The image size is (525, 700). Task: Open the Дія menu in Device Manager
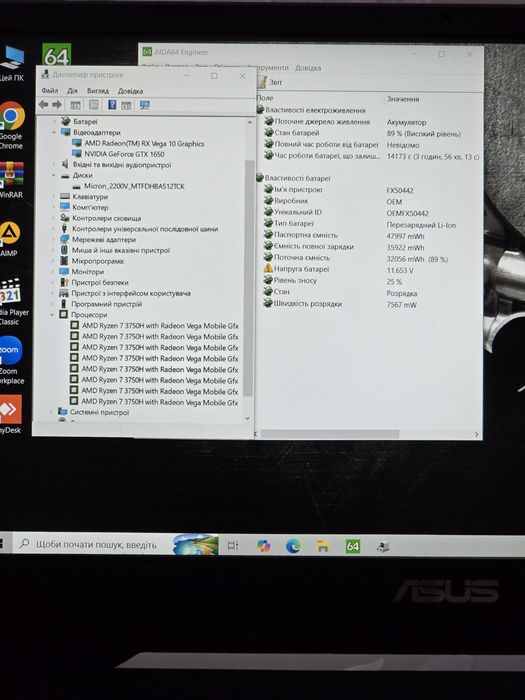click(72, 91)
